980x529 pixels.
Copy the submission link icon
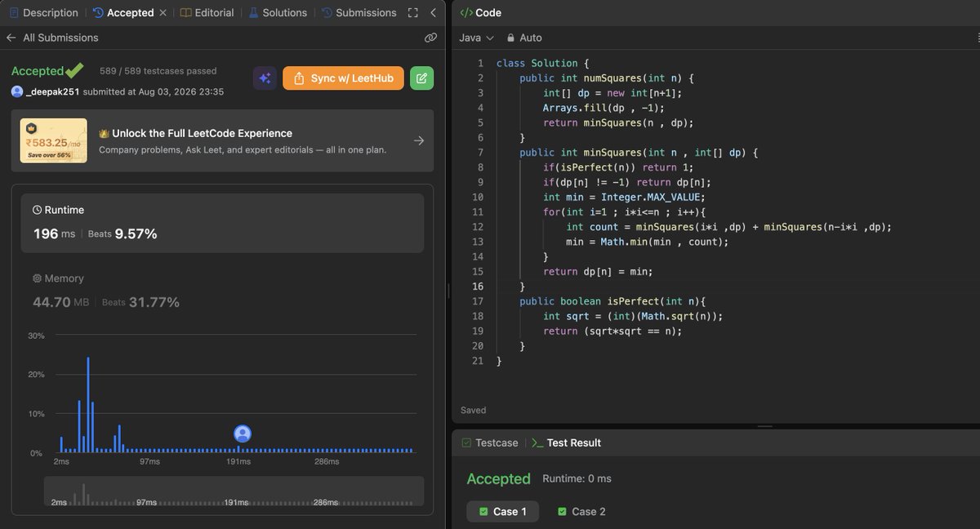point(430,38)
